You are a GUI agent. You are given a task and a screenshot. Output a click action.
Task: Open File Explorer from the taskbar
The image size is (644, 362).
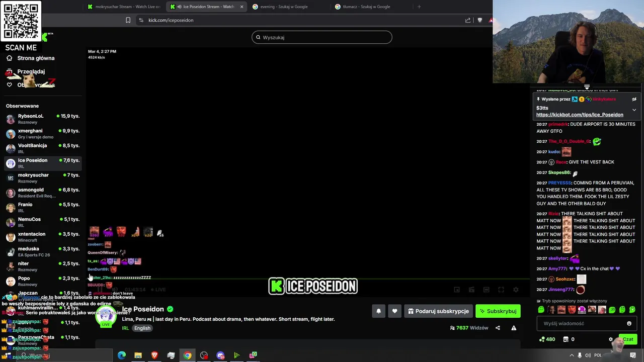138,355
